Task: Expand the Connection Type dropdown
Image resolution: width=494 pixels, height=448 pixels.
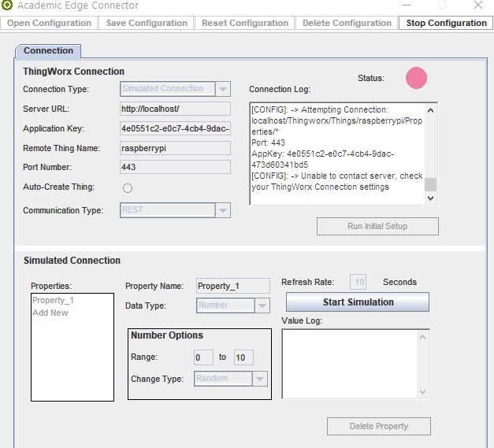Action: click(x=222, y=89)
